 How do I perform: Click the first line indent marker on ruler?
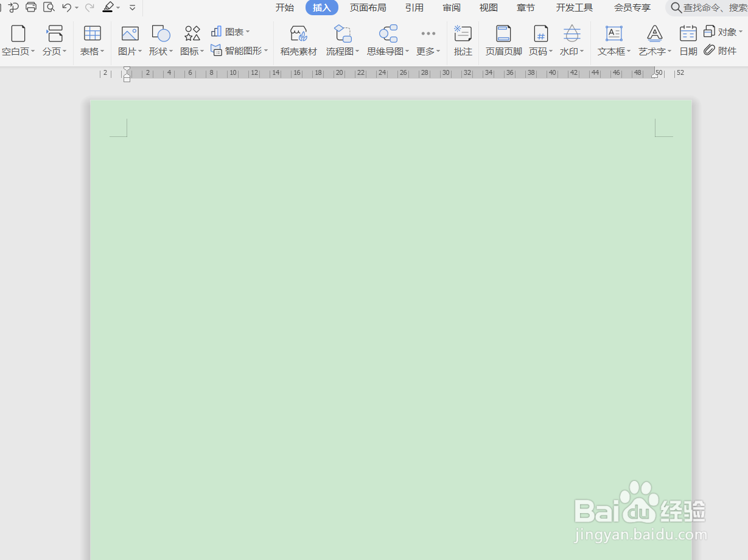[127, 69]
